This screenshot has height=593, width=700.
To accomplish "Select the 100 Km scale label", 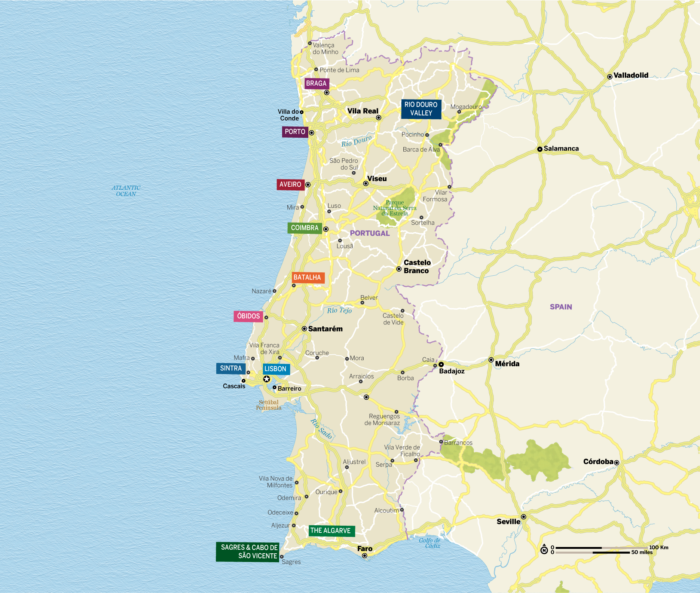I will tap(659, 547).
